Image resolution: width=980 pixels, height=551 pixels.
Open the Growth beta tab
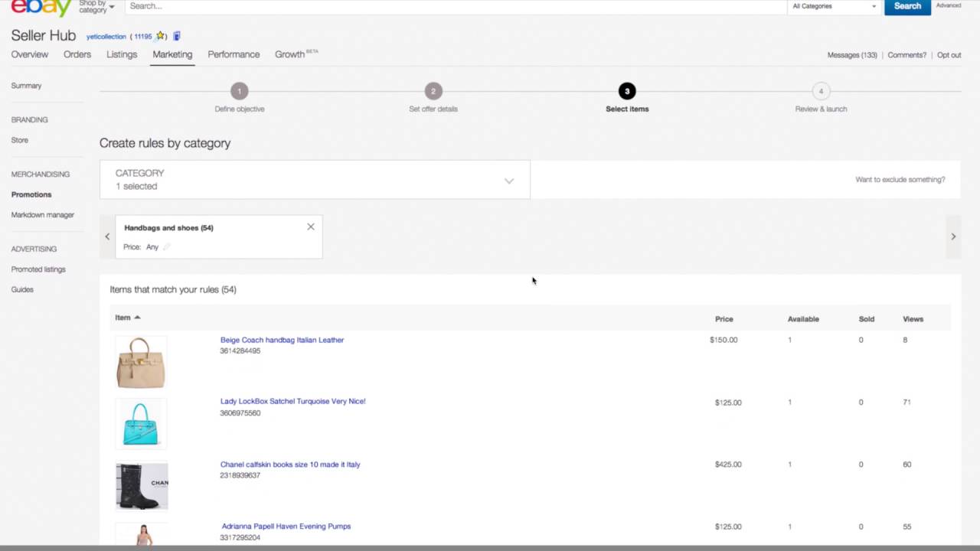click(x=296, y=54)
